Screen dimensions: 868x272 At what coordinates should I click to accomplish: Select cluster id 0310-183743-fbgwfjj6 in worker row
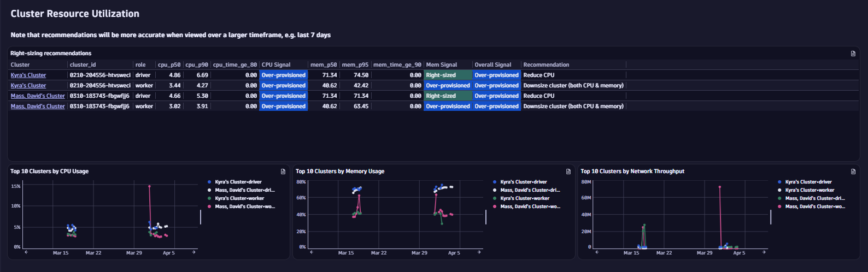99,107
